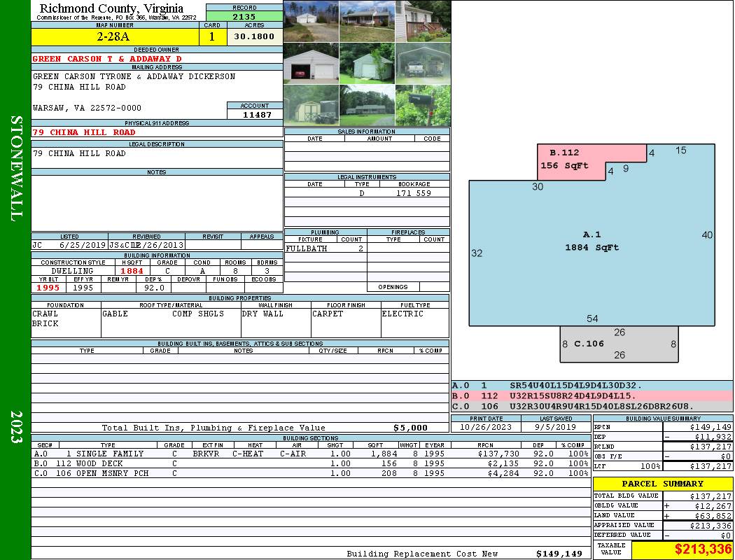Click the COMP SHGLS roof material value
The height and width of the screenshot is (560, 735).
pos(198,314)
